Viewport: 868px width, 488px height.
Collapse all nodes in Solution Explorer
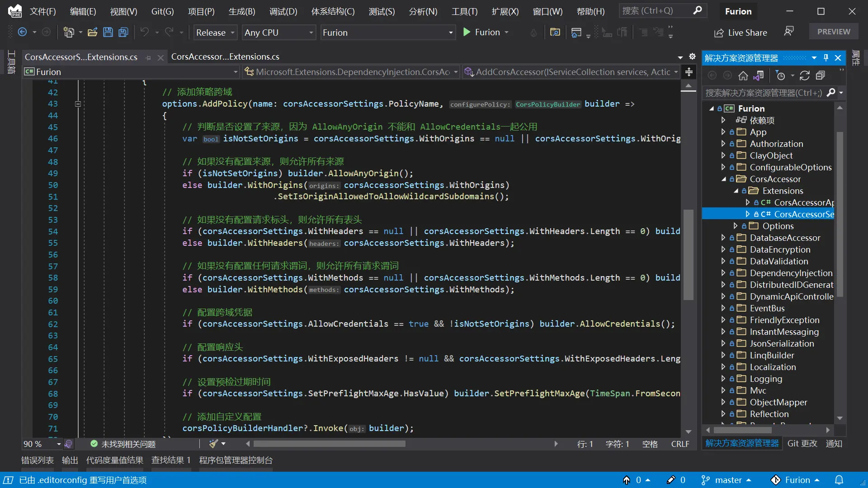[820, 75]
